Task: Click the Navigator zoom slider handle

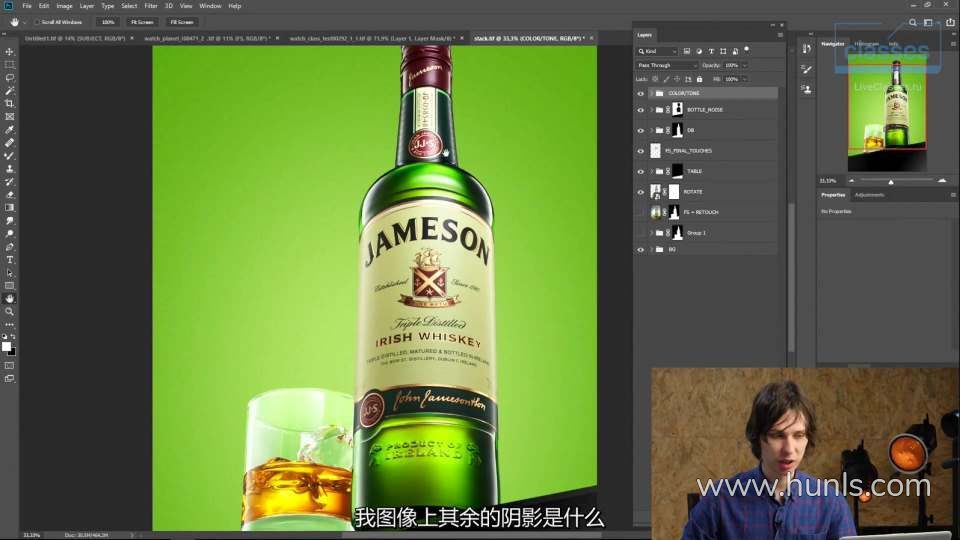Action: (891, 182)
